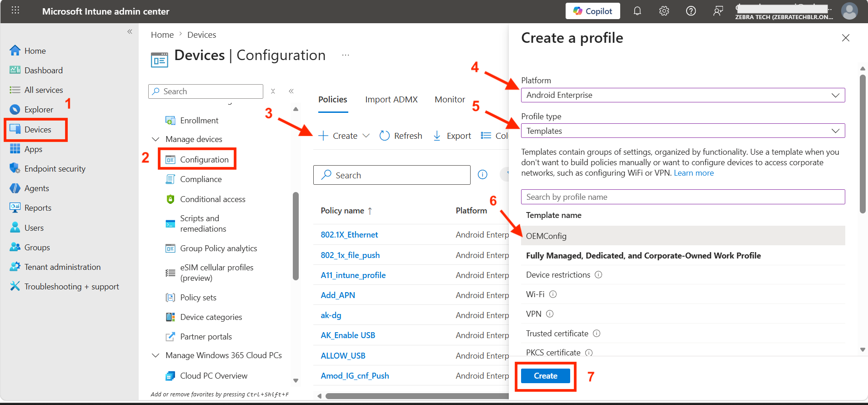868x405 pixels.
Task: Collapse the left navigation menu
Action: [x=130, y=31]
